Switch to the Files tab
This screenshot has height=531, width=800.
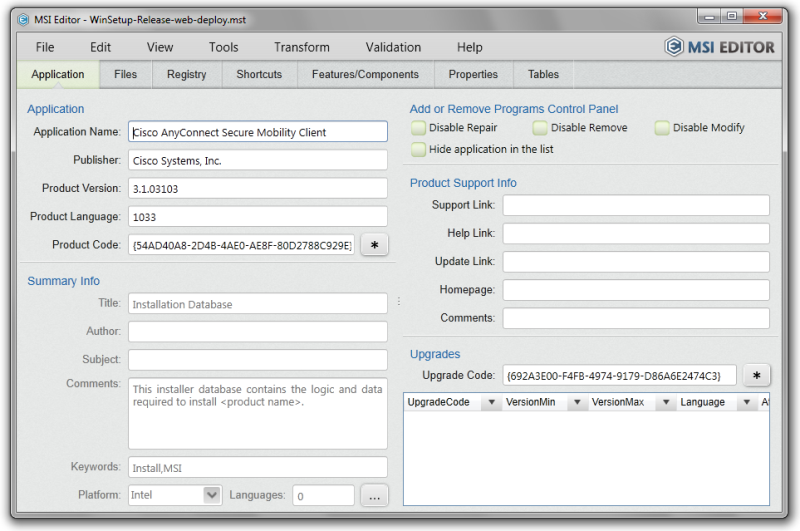(x=126, y=74)
